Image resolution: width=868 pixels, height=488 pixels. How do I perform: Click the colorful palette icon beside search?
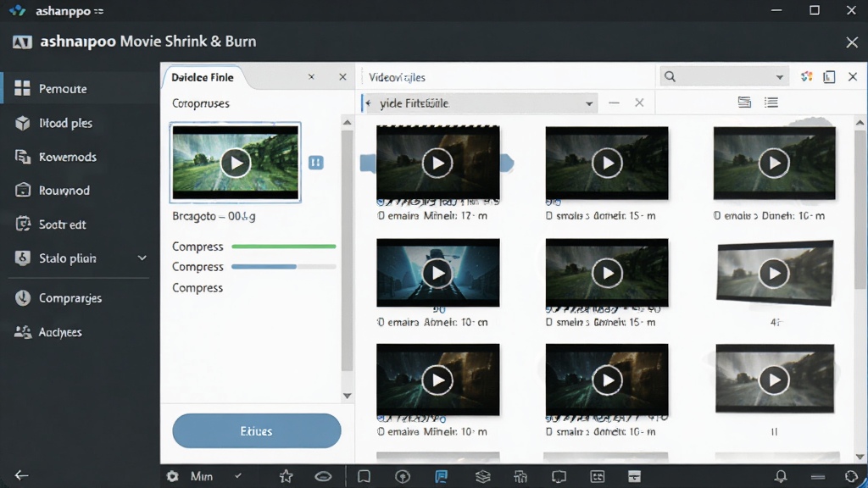(x=807, y=77)
